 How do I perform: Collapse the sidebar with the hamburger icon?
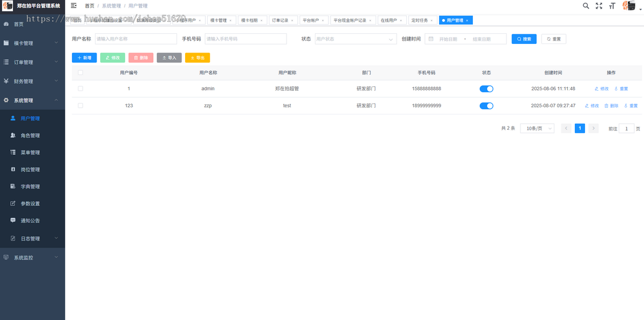(x=74, y=5)
